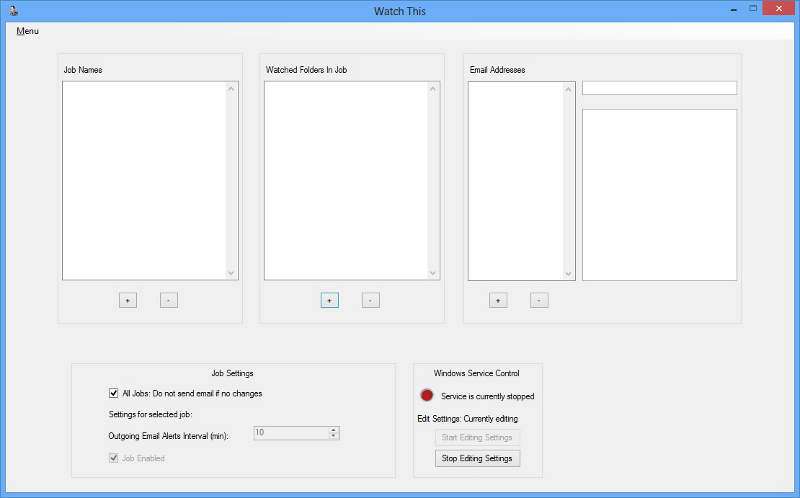
Task: Remove the job with the minus button under Job Names
Action: (169, 301)
